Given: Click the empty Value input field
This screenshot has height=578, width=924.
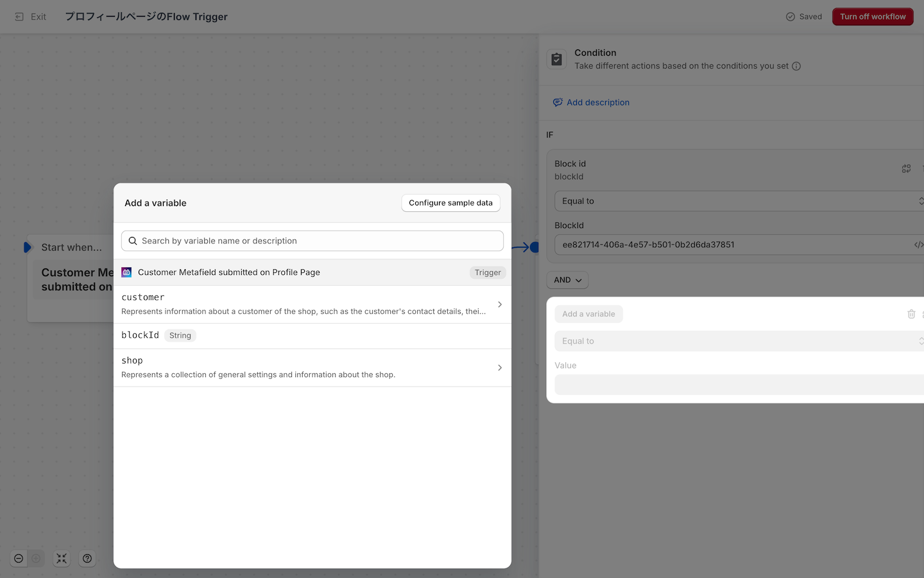Looking at the screenshot, I should coord(738,385).
